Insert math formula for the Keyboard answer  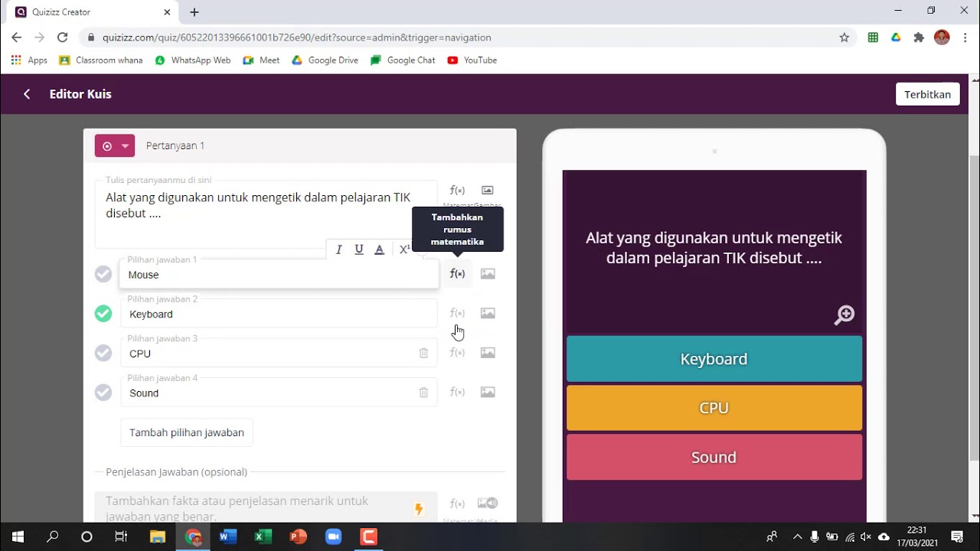click(x=457, y=313)
